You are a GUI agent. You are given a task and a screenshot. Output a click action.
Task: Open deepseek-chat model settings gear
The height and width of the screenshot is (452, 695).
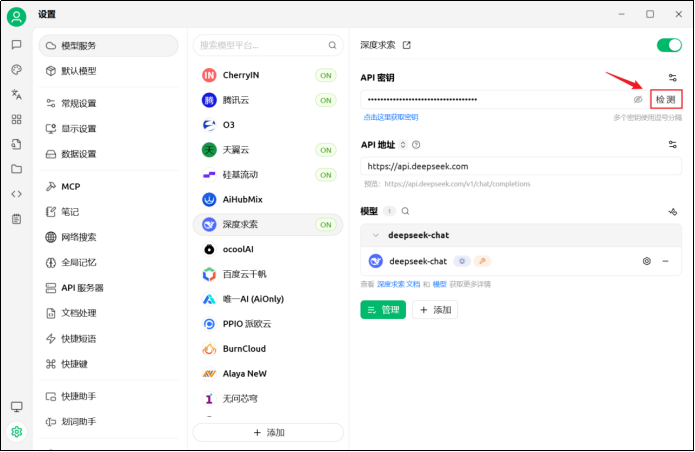coord(647,261)
